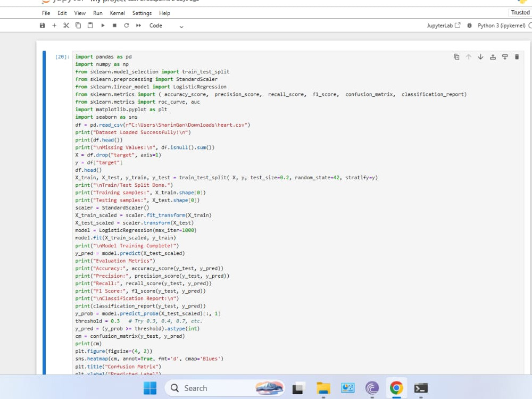Insert a new cell with the plus icon
The height and width of the screenshot is (399, 532).
click(x=54, y=26)
